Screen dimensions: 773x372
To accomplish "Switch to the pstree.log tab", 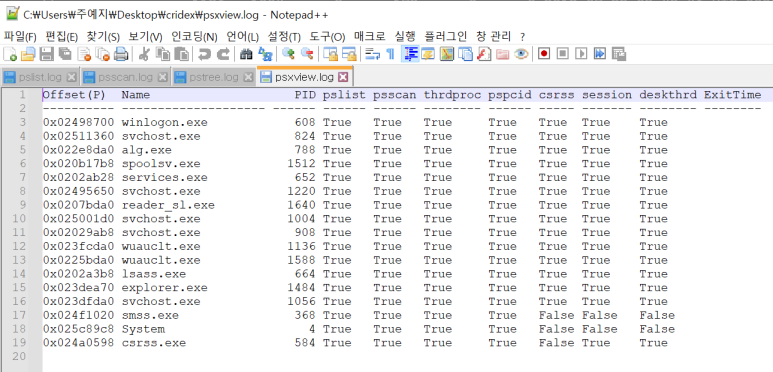I will (x=213, y=77).
